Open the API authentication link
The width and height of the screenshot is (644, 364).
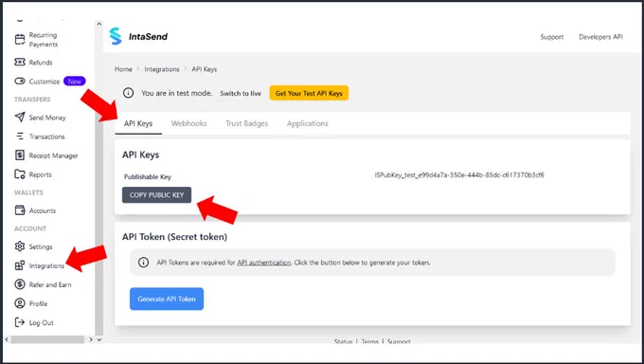point(263,263)
